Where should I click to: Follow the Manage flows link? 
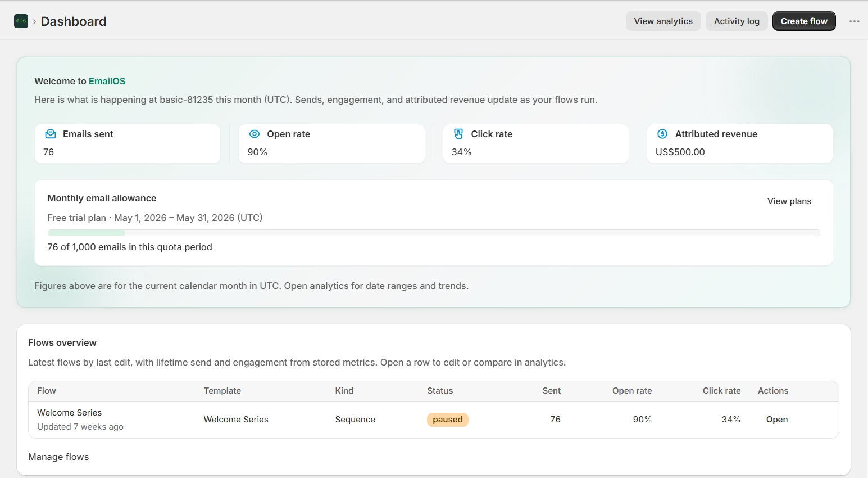(x=58, y=457)
